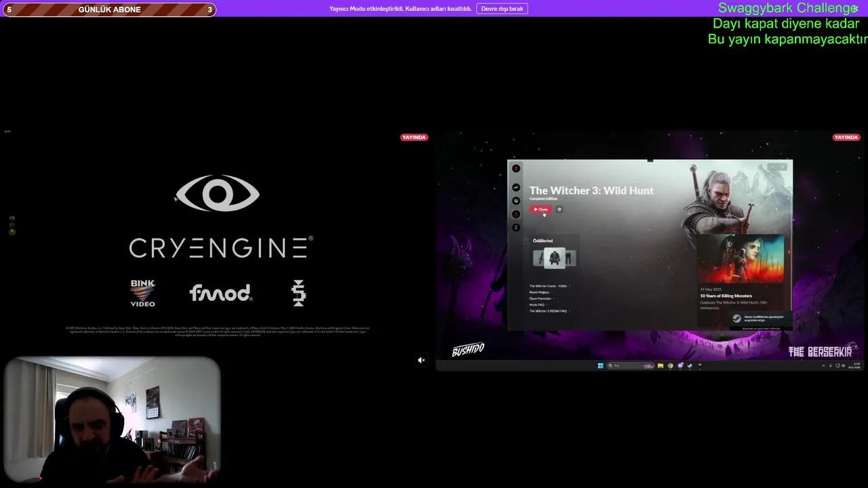
Task: Open game settings gear next to Oyna
Action: click(x=559, y=209)
